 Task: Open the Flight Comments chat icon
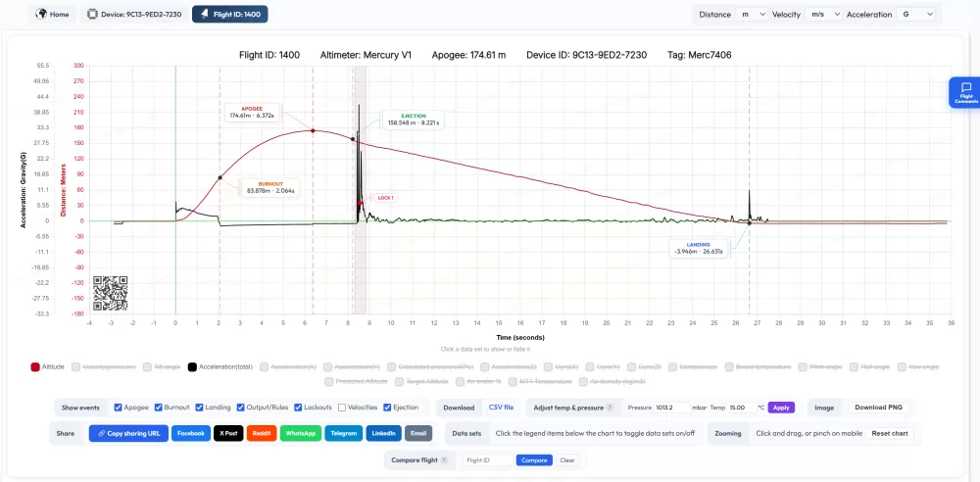click(965, 87)
